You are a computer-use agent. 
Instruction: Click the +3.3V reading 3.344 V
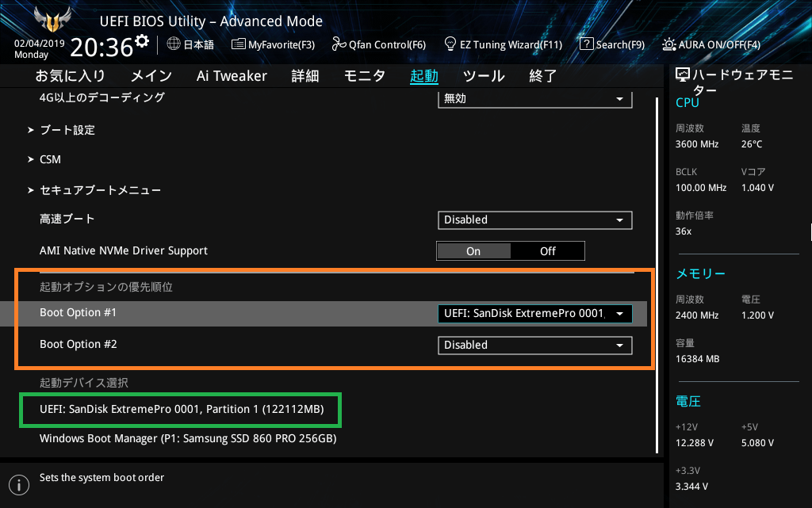click(691, 487)
